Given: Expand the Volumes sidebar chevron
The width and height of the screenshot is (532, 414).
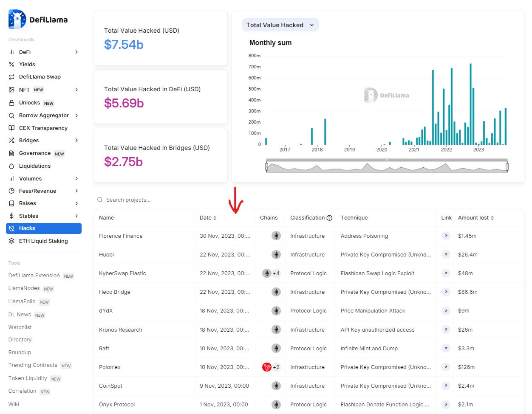Looking at the screenshot, I should point(76,178).
